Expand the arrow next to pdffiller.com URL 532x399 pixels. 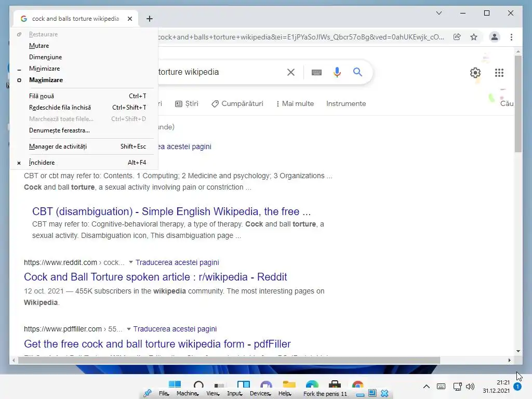coord(129,329)
